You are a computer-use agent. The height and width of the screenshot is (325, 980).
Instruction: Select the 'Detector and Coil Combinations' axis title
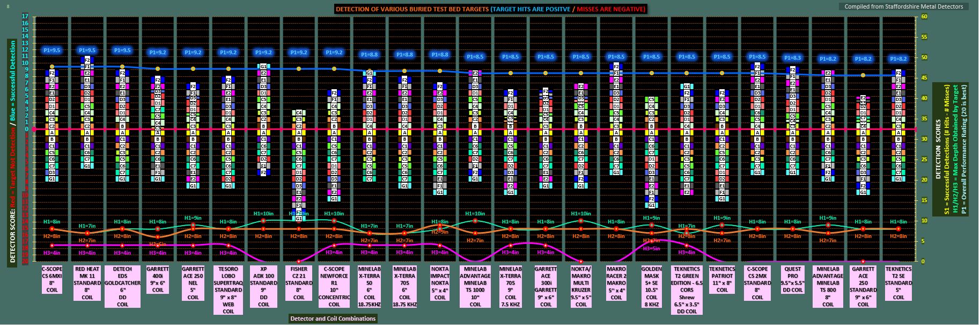[333, 319]
